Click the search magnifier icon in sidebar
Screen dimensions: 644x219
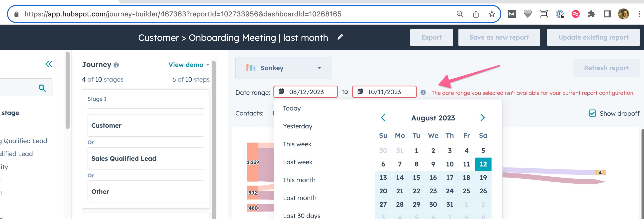tap(42, 88)
